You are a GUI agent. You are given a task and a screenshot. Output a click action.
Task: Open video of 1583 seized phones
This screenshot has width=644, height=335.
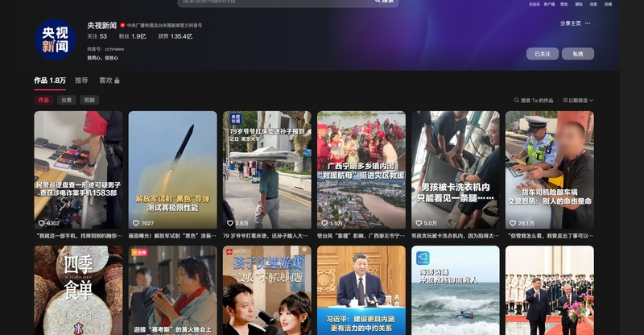(78, 170)
